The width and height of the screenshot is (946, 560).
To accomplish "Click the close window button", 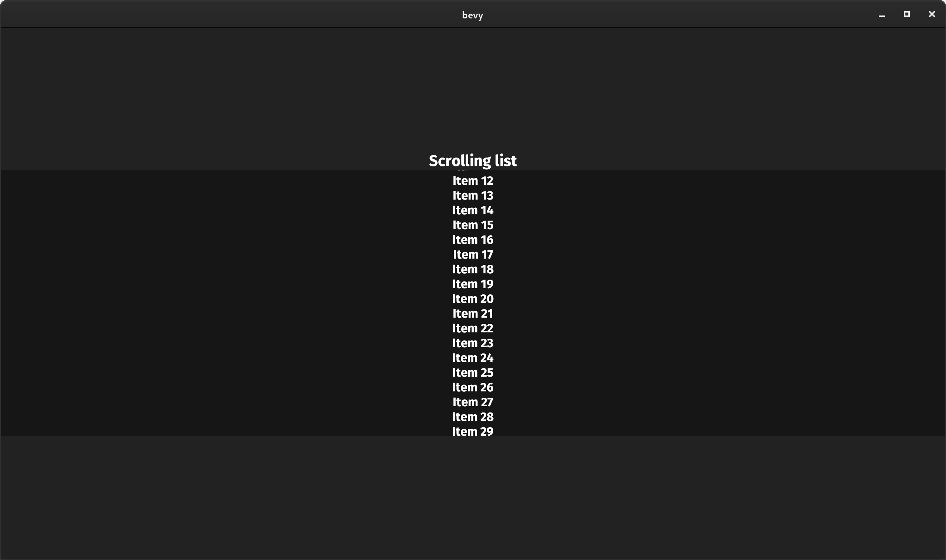I will click(x=931, y=14).
